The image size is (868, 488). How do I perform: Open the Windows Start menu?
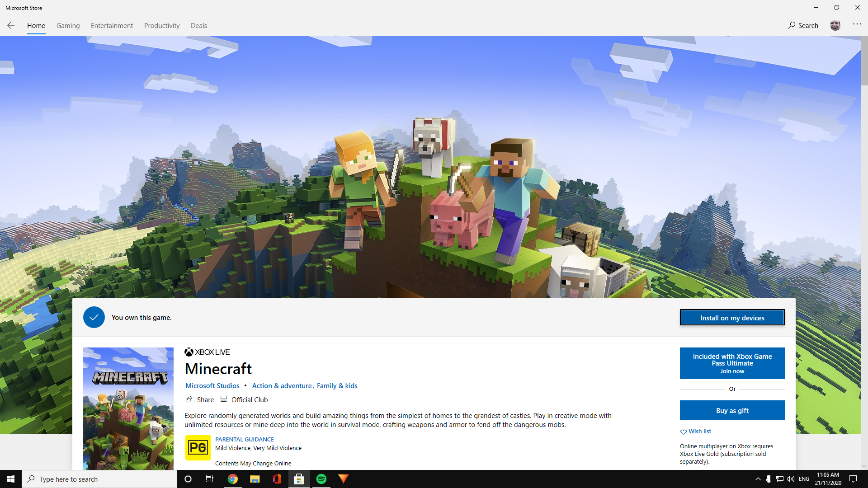tap(11, 479)
